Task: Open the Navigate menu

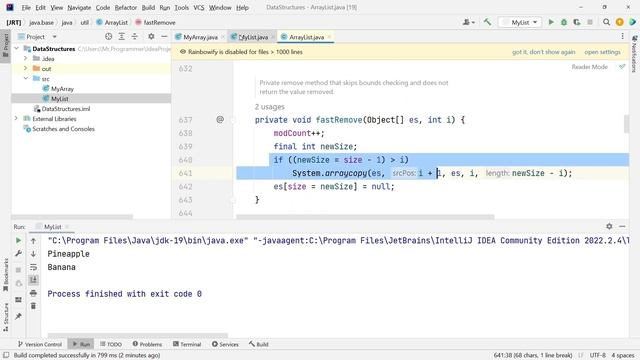Action: (x=79, y=7)
